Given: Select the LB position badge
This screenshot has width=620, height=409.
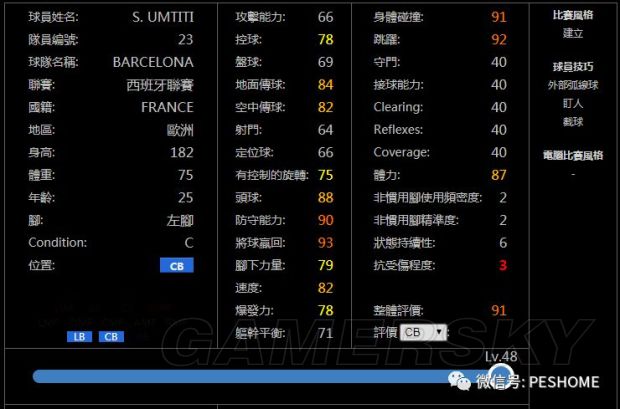Looking at the screenshot, I should tap(79, 337).
